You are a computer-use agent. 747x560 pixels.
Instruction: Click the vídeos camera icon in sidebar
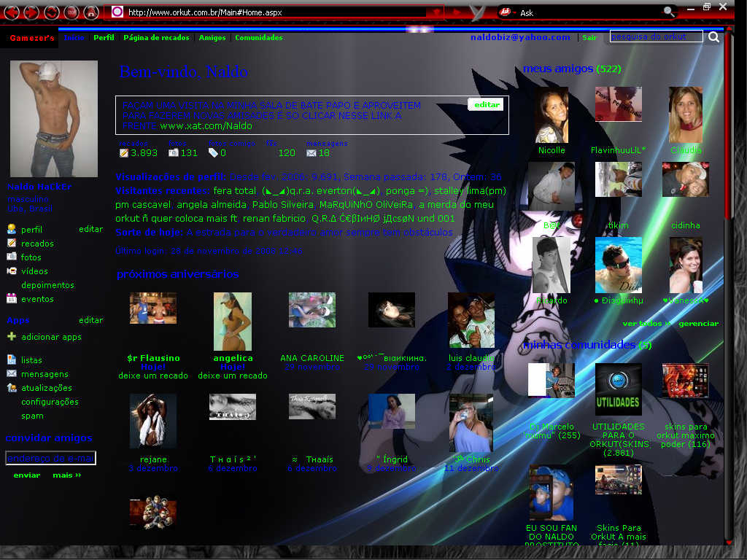tap(12, 271)
